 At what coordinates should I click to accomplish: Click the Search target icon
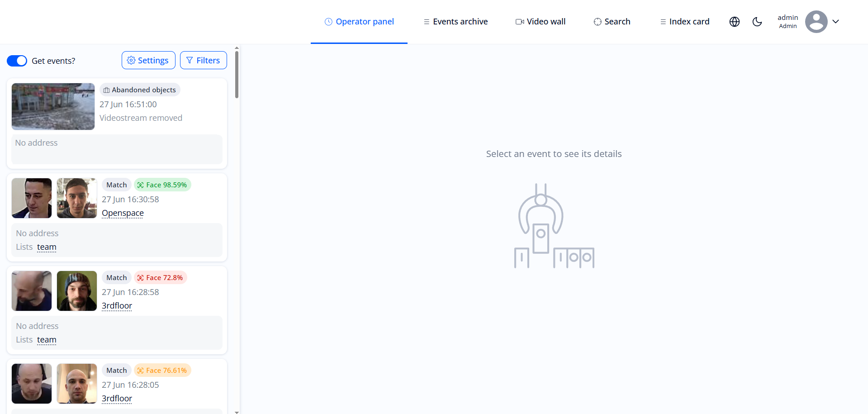pos(598,22)
